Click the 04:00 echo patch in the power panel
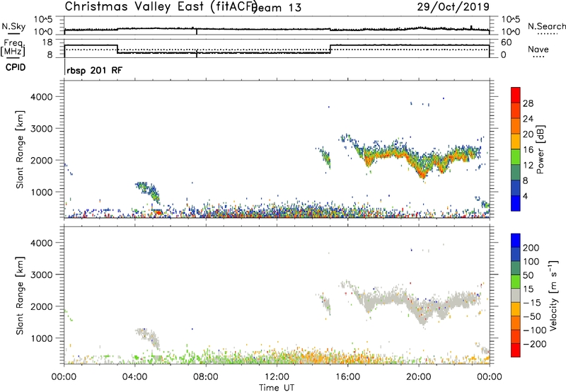This screenshot has height=392, width=566. pyautogui.click(x=147, y=191)
